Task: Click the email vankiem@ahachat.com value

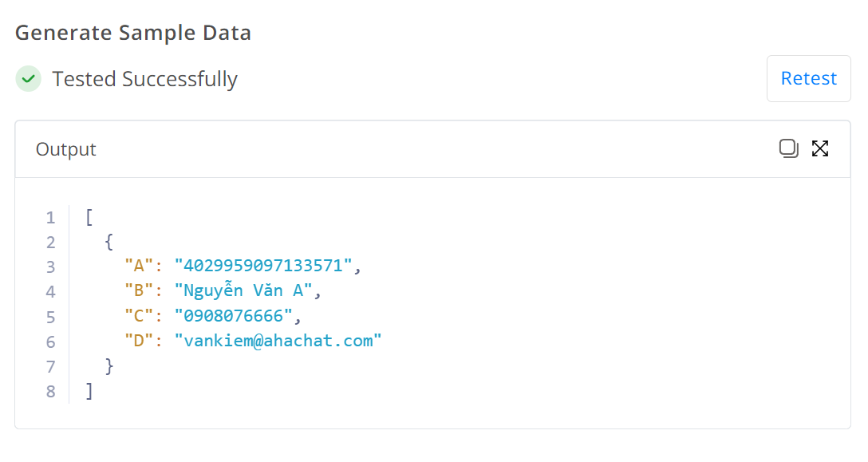Action: (x=278, y=340)
